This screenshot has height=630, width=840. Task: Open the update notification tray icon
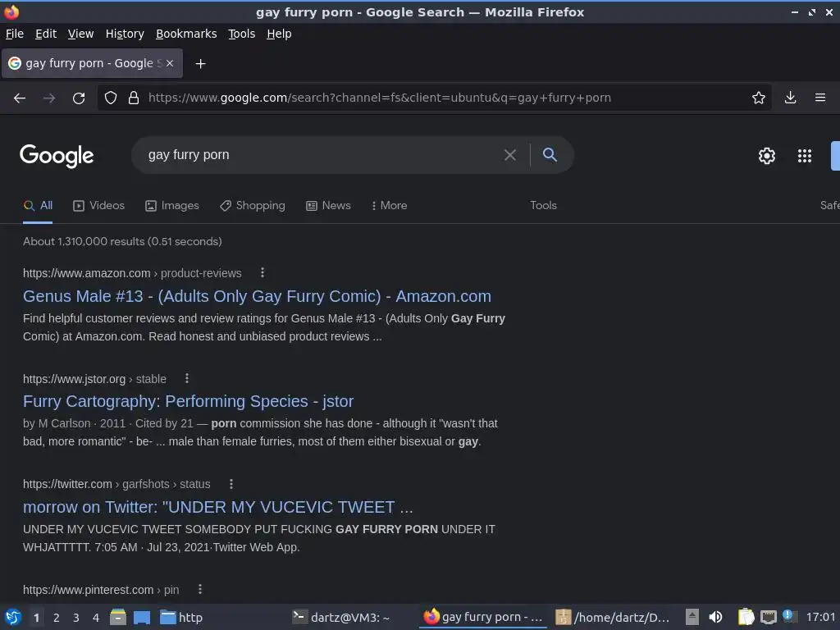click(x=788, y=616)
